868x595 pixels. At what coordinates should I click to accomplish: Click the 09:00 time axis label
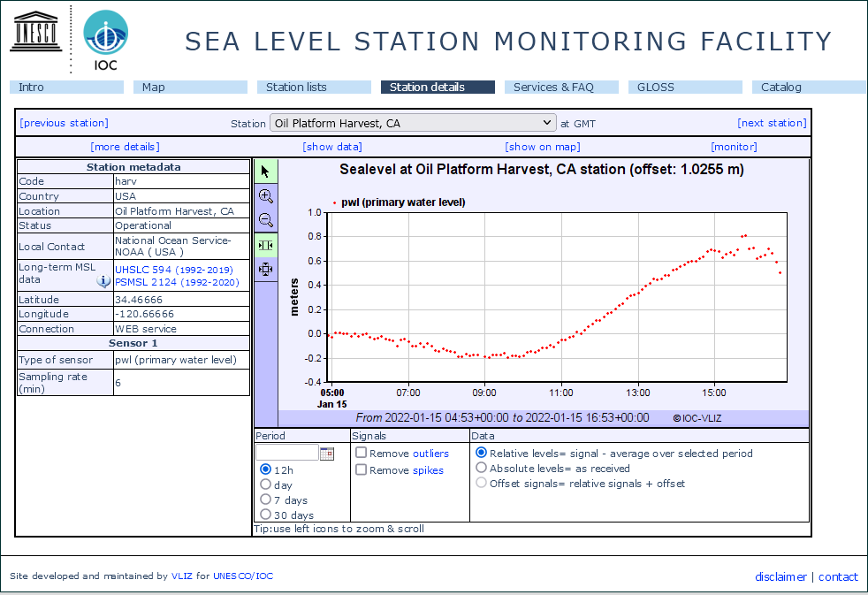[x=484, y=393]
